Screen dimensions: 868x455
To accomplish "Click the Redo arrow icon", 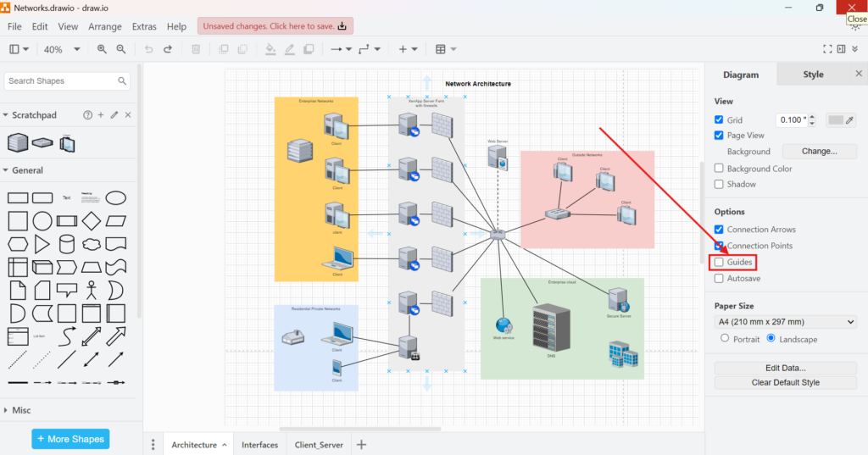I will (168, 49).
